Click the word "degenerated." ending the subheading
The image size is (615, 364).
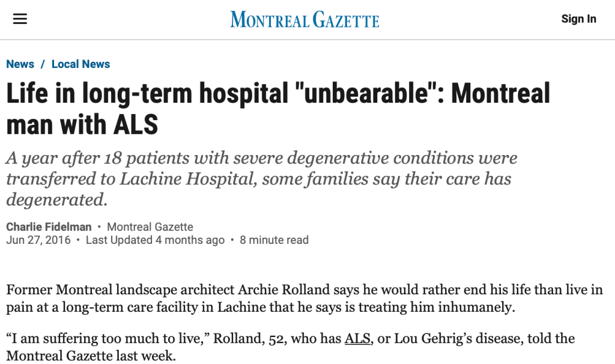(x=57, y=199)
